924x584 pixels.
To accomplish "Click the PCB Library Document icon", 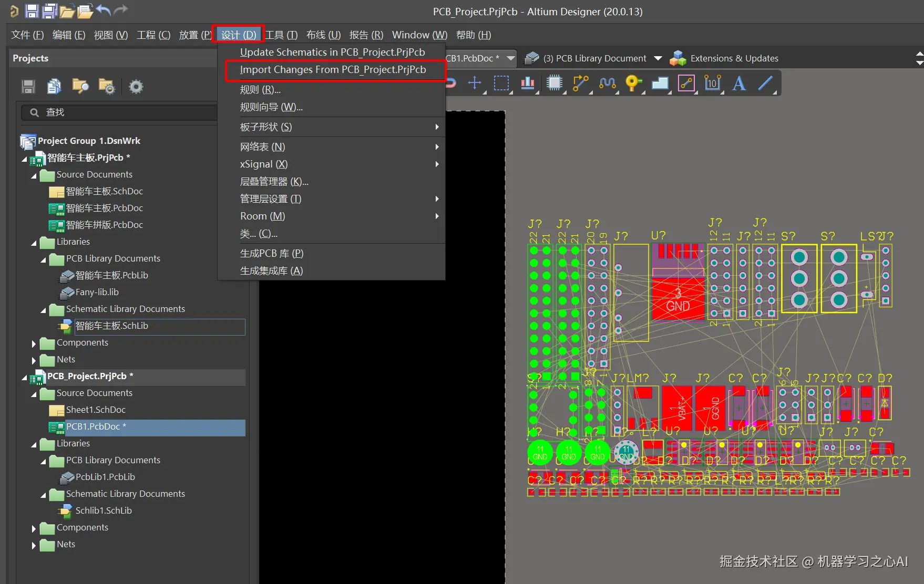I will 532,58.
